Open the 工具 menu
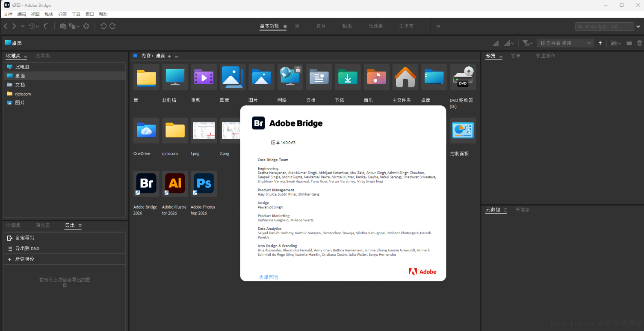Screen dimensions: 644x331 pos(76,15)
